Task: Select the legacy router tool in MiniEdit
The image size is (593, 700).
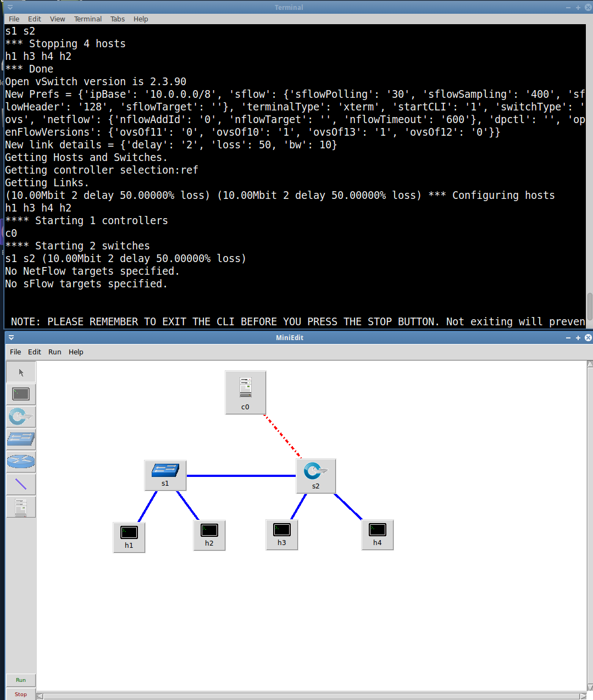Action: point(21,462)
